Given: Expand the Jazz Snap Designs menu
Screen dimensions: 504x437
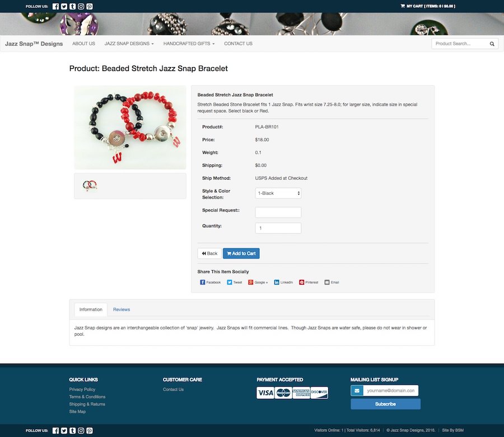Looking at the screenshot, I should click(x=129, y=44).
